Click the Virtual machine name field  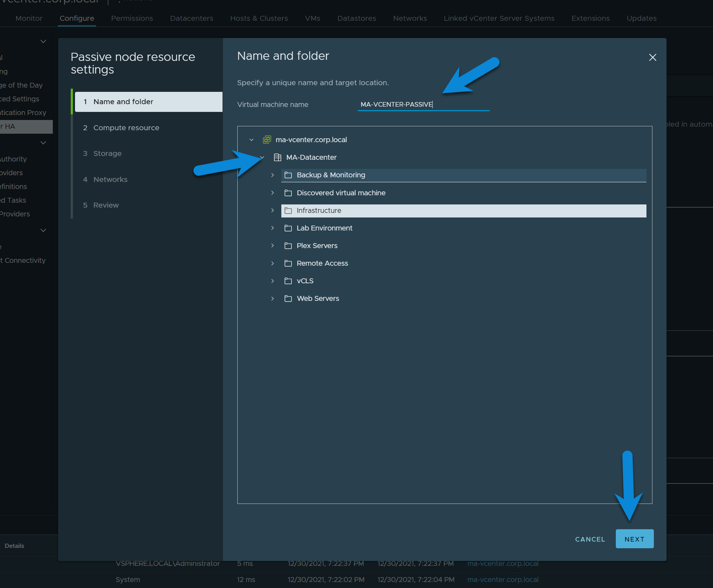[x=424, y=105]
